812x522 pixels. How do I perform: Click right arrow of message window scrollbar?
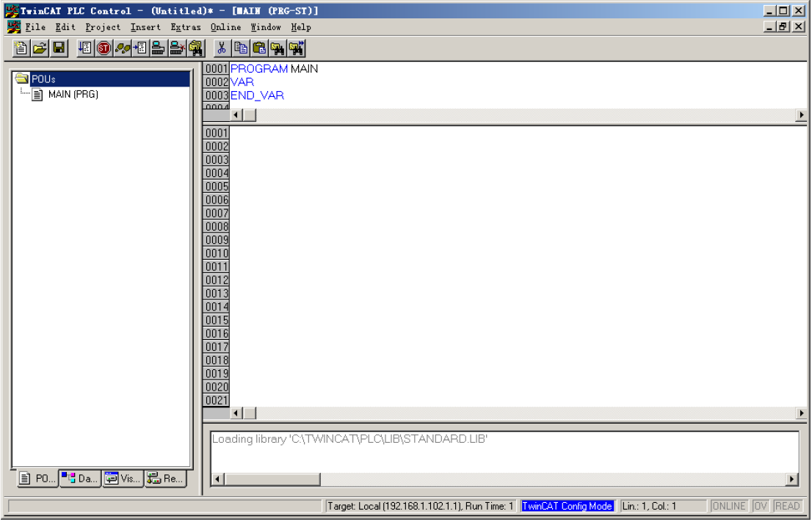791,479
